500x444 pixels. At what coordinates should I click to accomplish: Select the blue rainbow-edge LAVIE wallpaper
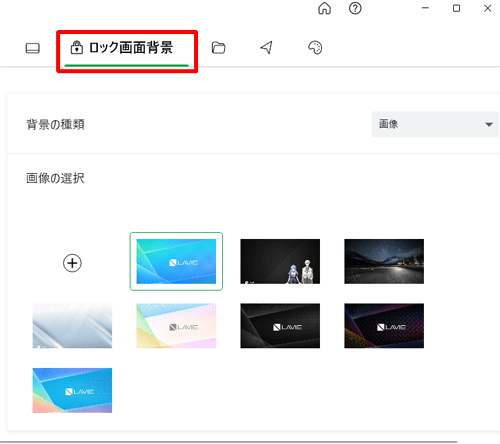click(72, 390)
